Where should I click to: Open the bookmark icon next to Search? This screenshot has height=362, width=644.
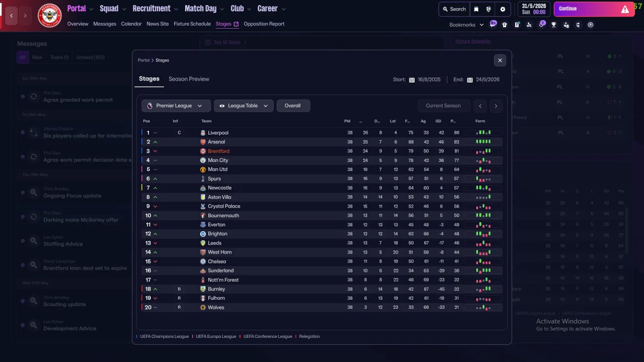coord(476,9)
